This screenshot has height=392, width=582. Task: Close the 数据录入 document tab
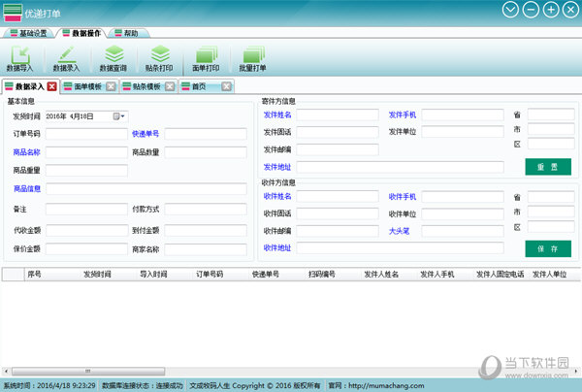[x=52, y=86]
